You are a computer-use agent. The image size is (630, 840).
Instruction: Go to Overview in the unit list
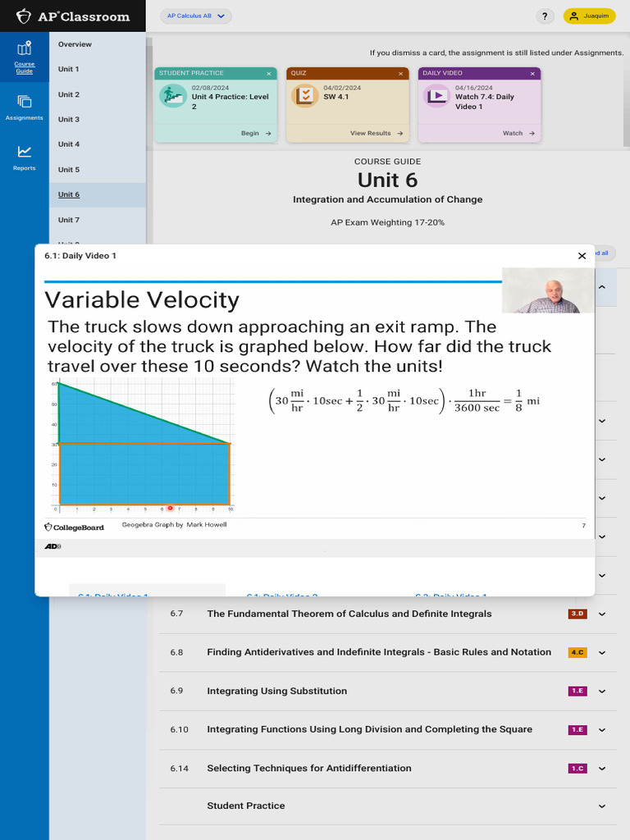(75, 44)
